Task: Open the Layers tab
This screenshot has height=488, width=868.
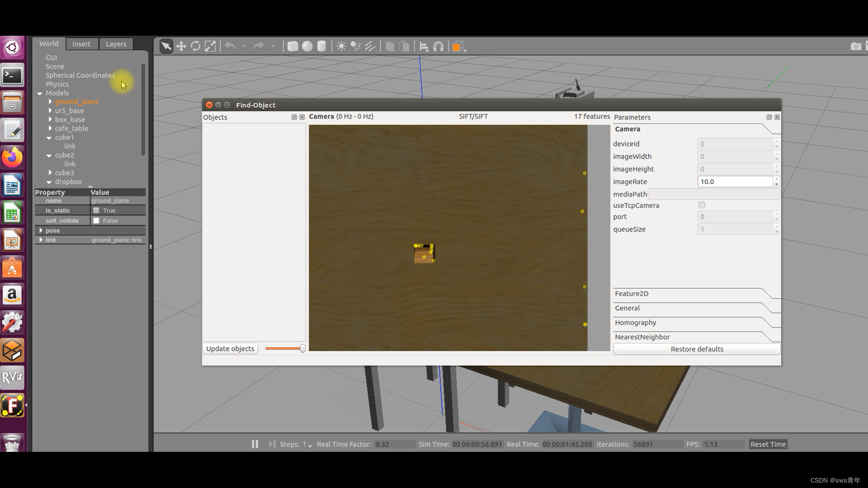Action: [116, 43]
